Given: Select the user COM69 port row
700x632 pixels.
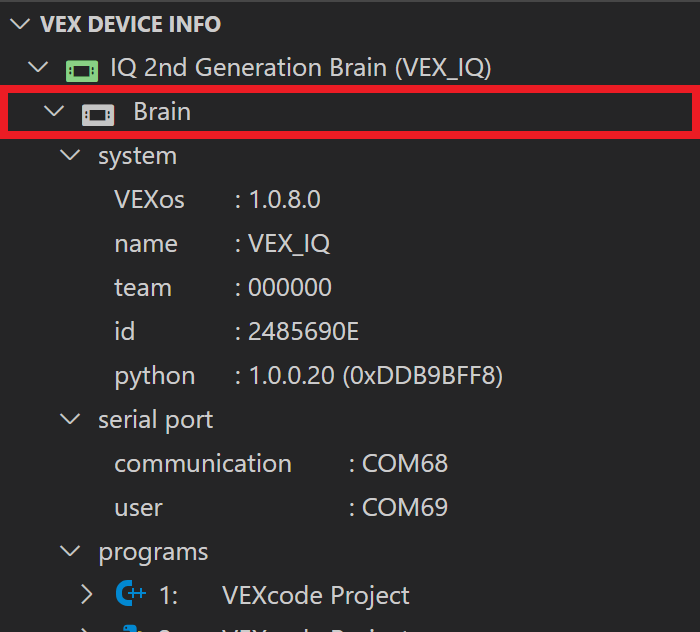Looking at the screenshot, I should (x=280, y=508).
